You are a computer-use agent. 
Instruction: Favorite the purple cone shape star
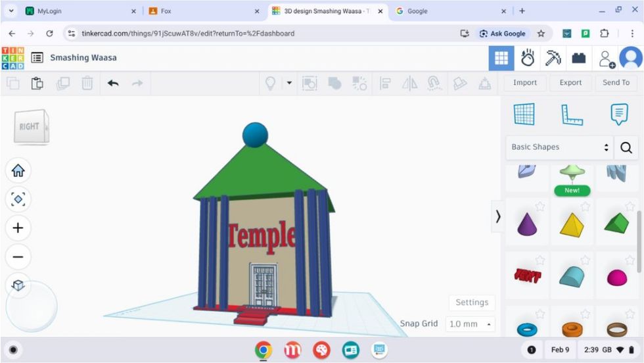click(540, 206)
